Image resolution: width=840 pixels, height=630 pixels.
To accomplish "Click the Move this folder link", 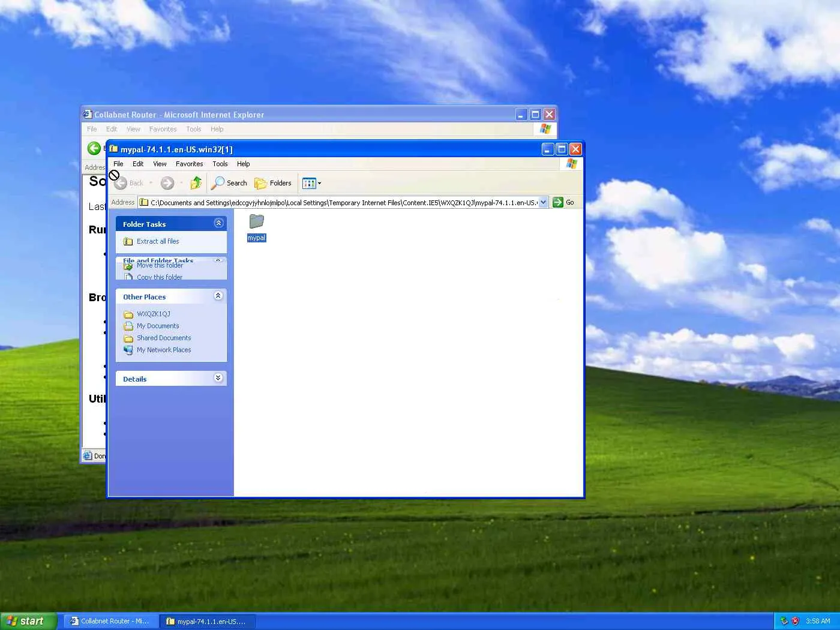I will (x=160, y=265).
